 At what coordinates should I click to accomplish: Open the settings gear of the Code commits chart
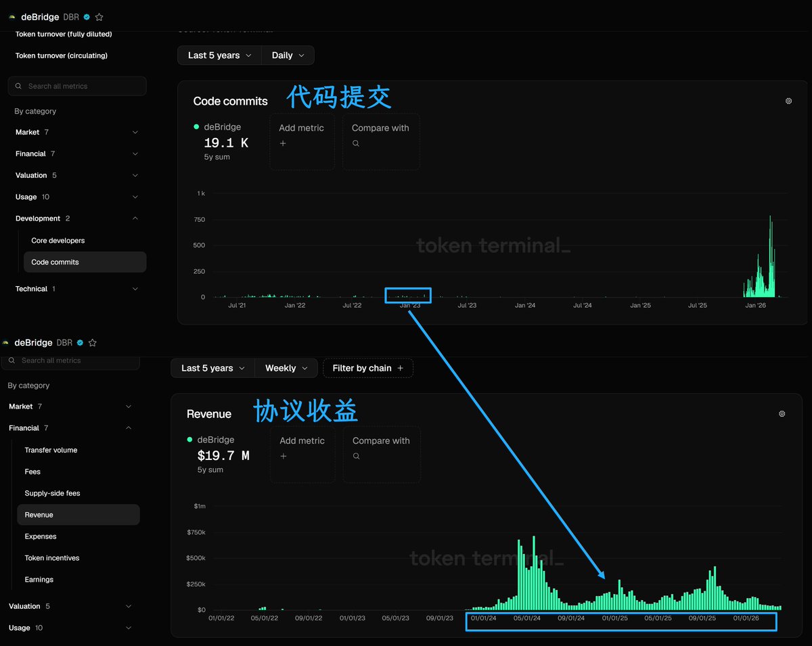point(788,101)
